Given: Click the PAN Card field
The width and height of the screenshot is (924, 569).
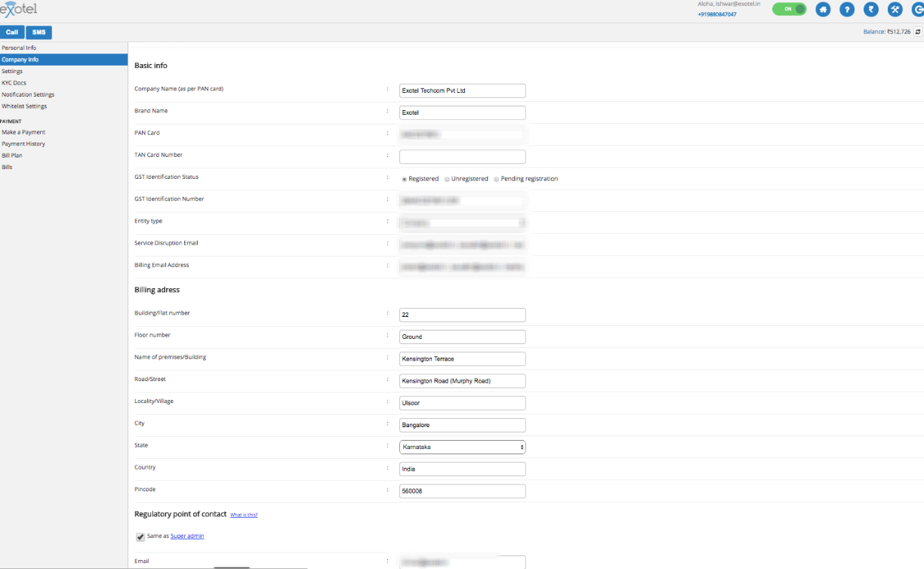Looking at the screenshot, I should coord(462,135).
